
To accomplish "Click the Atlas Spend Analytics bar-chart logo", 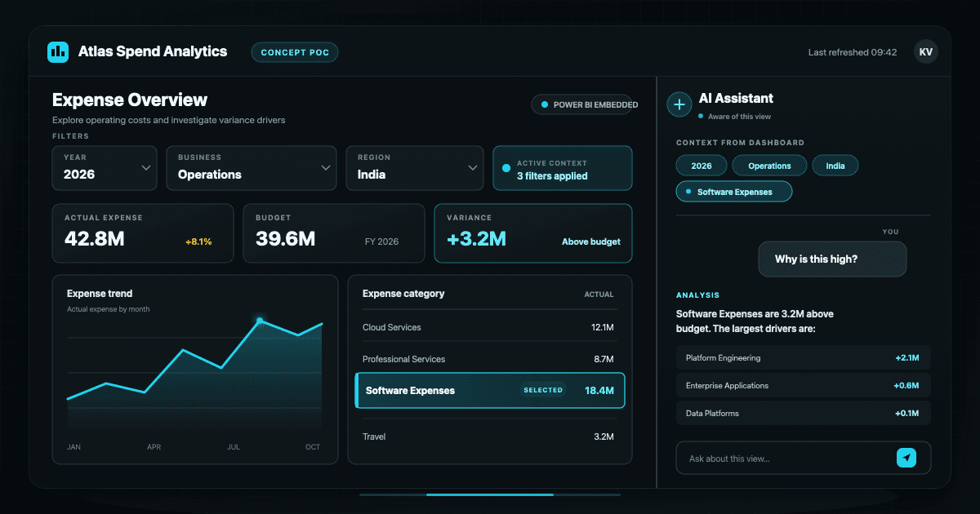I will point(58,51).
